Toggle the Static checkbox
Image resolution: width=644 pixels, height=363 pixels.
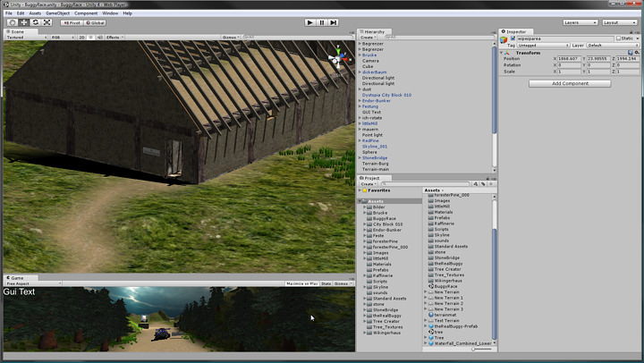point(618,38)
